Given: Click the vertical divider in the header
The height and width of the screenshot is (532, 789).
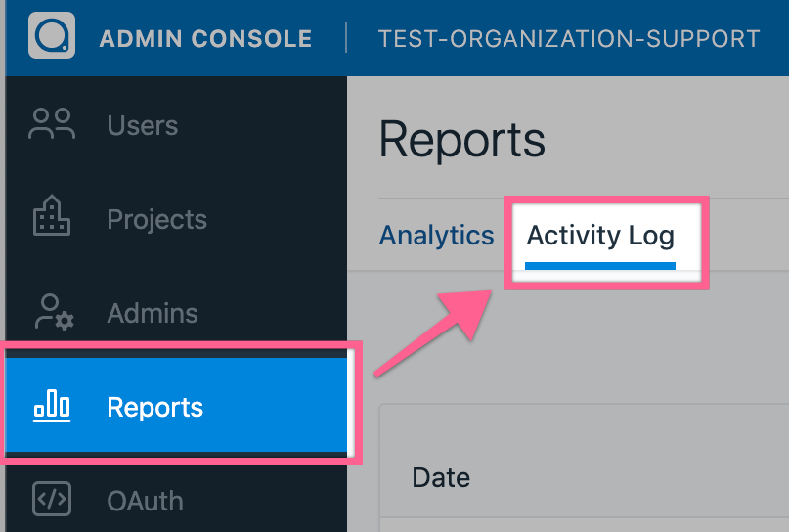Looking at the screenshot, I should 346,38.
